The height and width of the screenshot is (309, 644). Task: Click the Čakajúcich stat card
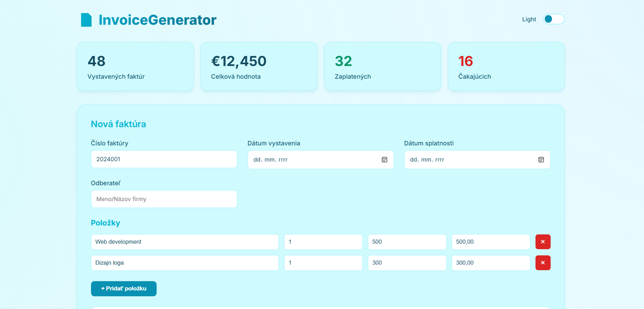pos(506,66)
